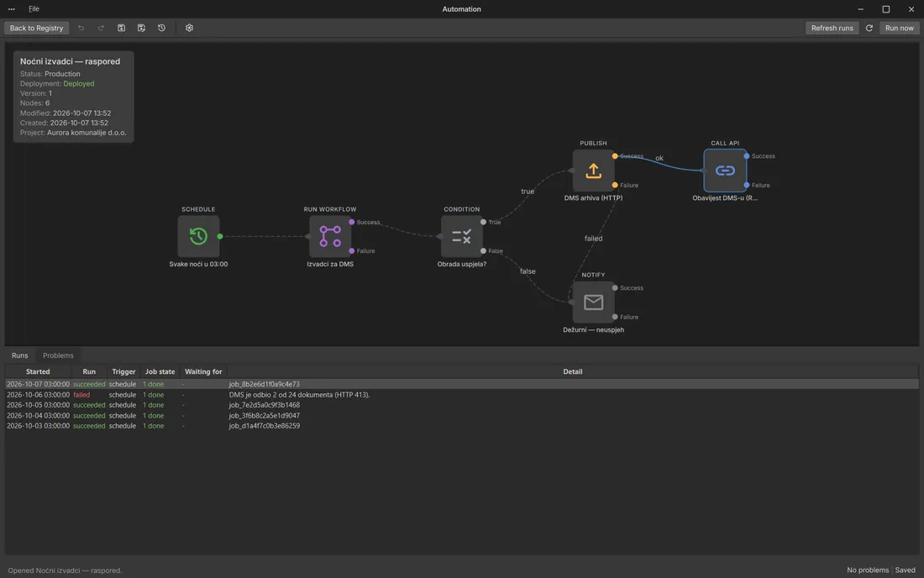
Task: Sort runs by the Started column header
Action: click(38, 372)
